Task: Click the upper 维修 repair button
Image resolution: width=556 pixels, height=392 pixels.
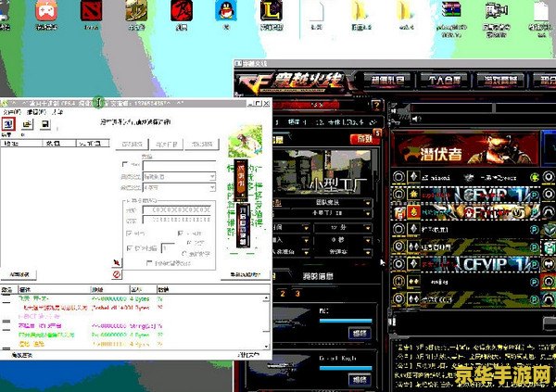Action: [360, 333]
